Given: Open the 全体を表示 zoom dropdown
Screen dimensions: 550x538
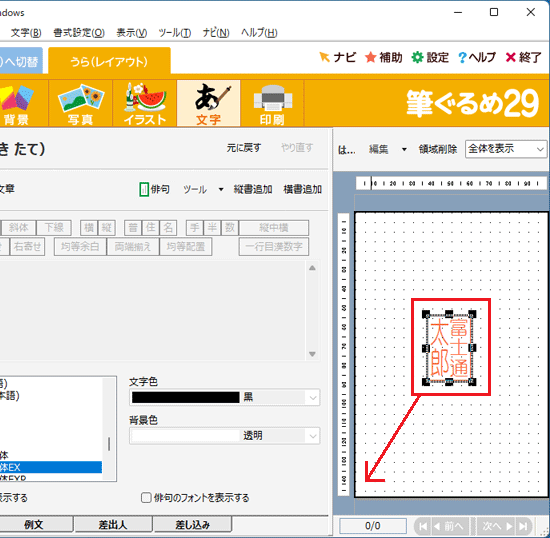Looking at the screenshot, I should click(506, 149).
